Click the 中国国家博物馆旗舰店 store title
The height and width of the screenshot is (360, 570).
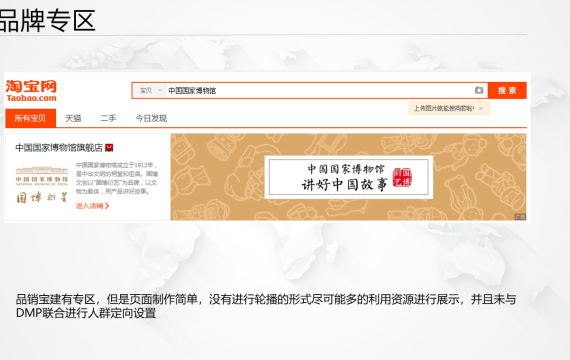(x=59, y=148)
